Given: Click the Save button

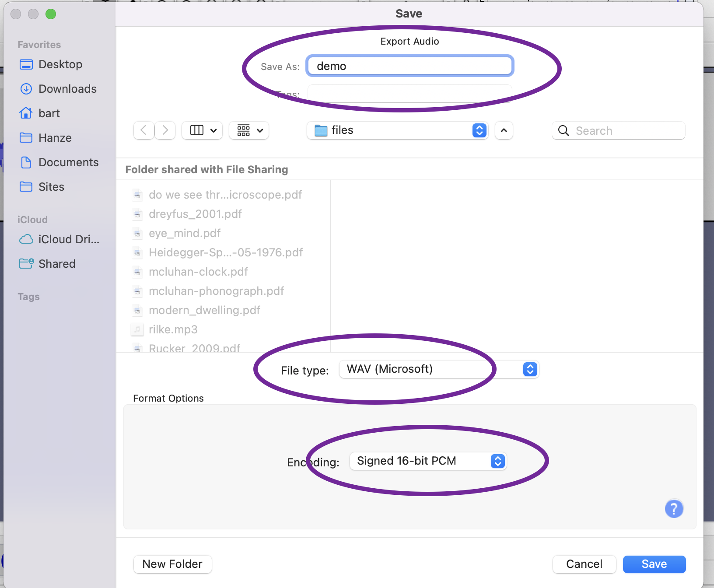Looking at the screenshot, I should (x=654, y=564).
